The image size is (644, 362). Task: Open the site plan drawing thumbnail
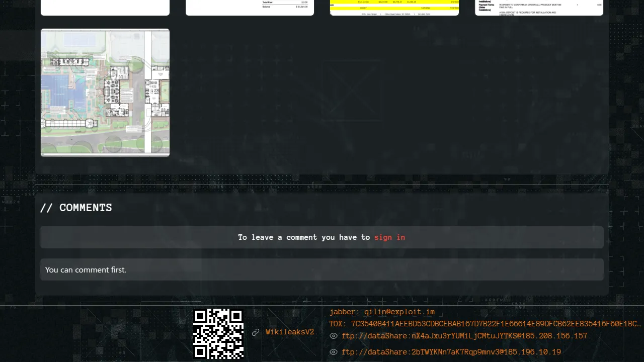click(105, 93)
